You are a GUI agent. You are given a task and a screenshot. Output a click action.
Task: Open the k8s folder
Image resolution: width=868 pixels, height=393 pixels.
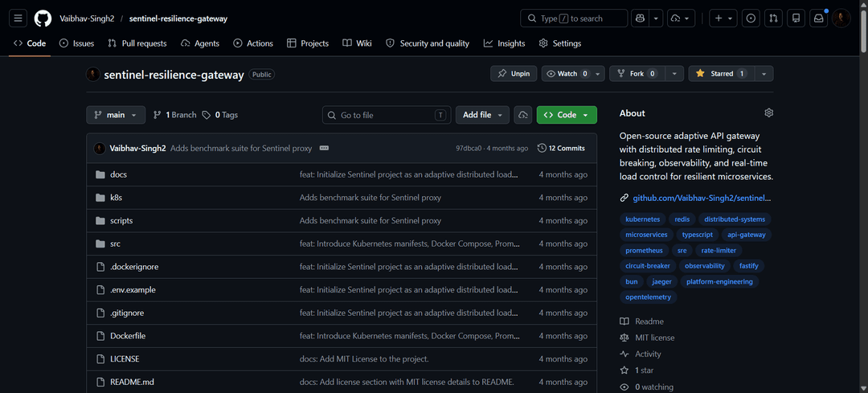click(x=116, y=198)
